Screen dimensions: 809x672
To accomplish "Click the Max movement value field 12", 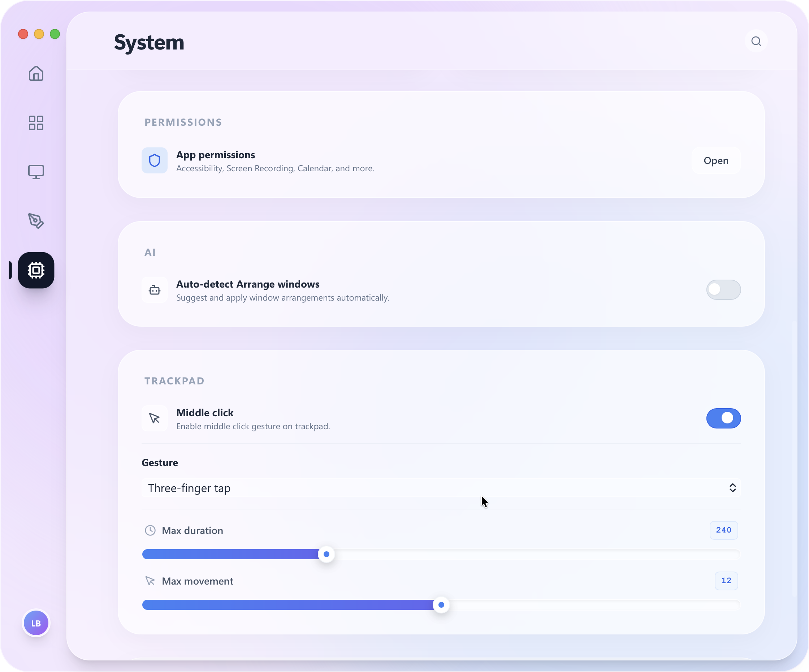I will coord(726,581).
